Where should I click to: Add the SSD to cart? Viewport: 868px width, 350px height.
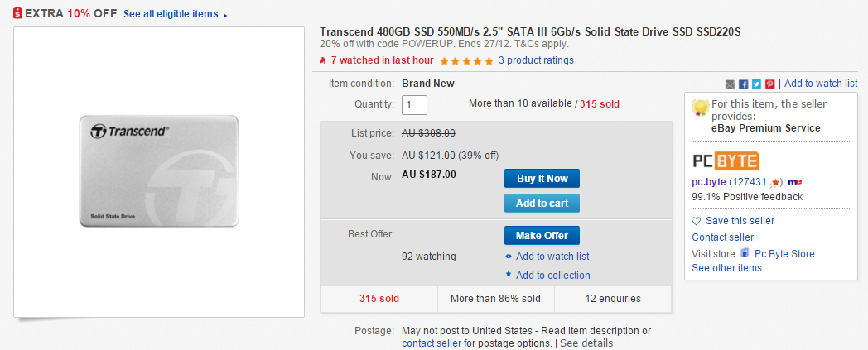[542, 203]
